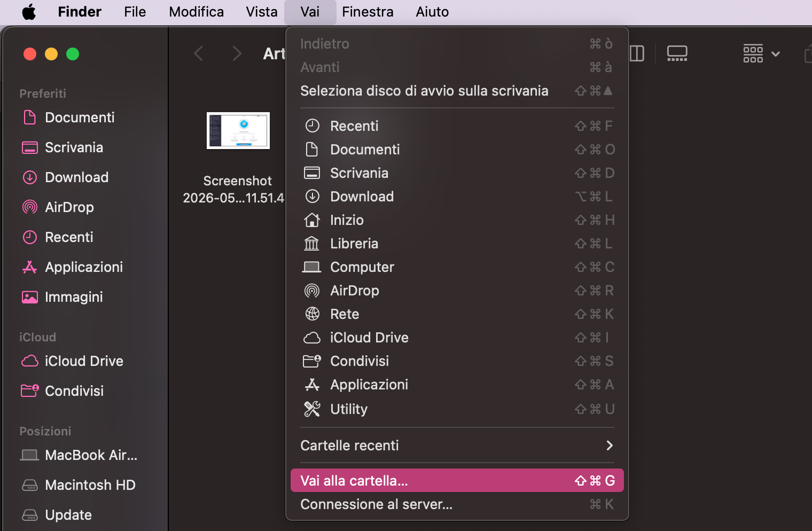The width and height of the screenshot is (812, 531).
Task: Switch to column view in toolbar
Action: pyautogui.click(x=637, y=53)
